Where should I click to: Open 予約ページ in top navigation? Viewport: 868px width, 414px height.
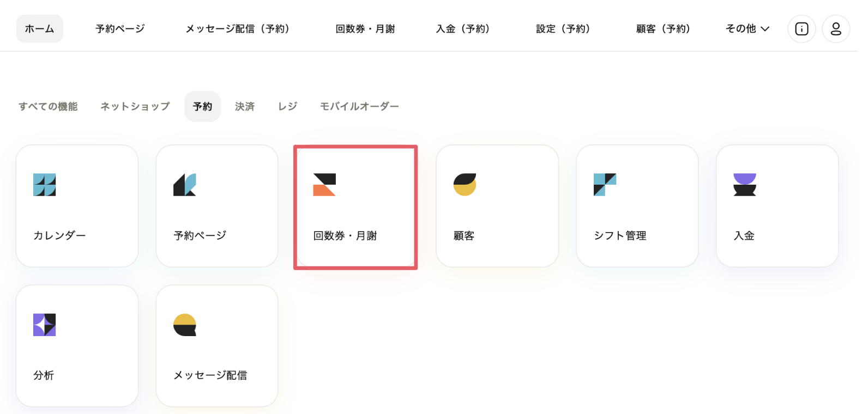point(120,29)
